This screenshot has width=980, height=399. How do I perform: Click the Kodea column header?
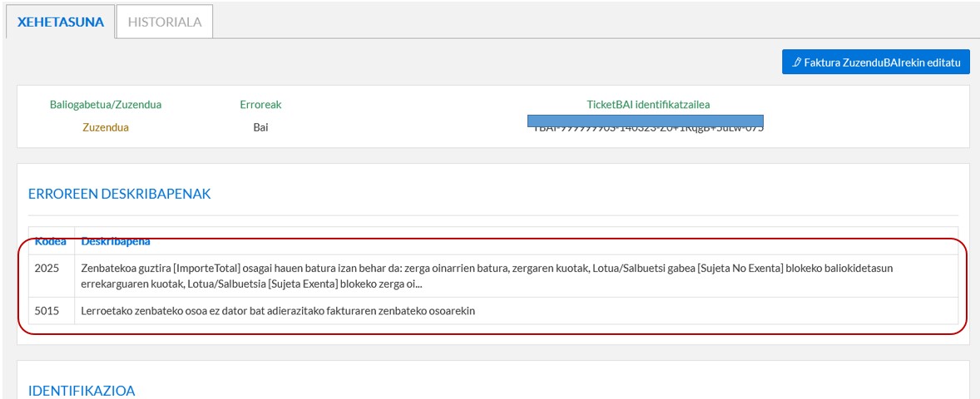51,242
